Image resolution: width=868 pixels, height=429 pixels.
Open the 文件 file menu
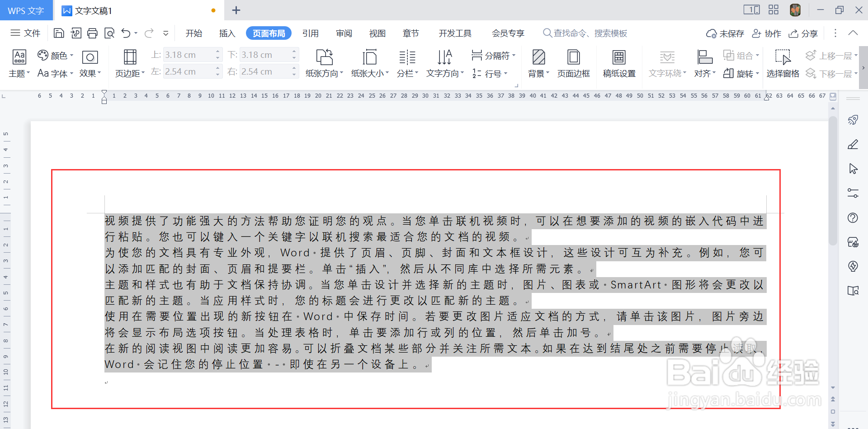[x=26, y=33]
